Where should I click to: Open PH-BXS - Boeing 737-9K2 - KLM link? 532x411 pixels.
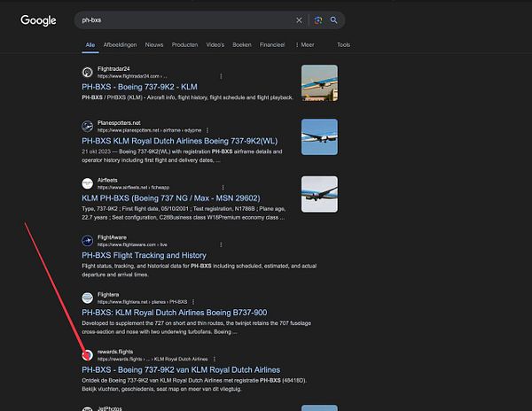[x=139, y=87]
